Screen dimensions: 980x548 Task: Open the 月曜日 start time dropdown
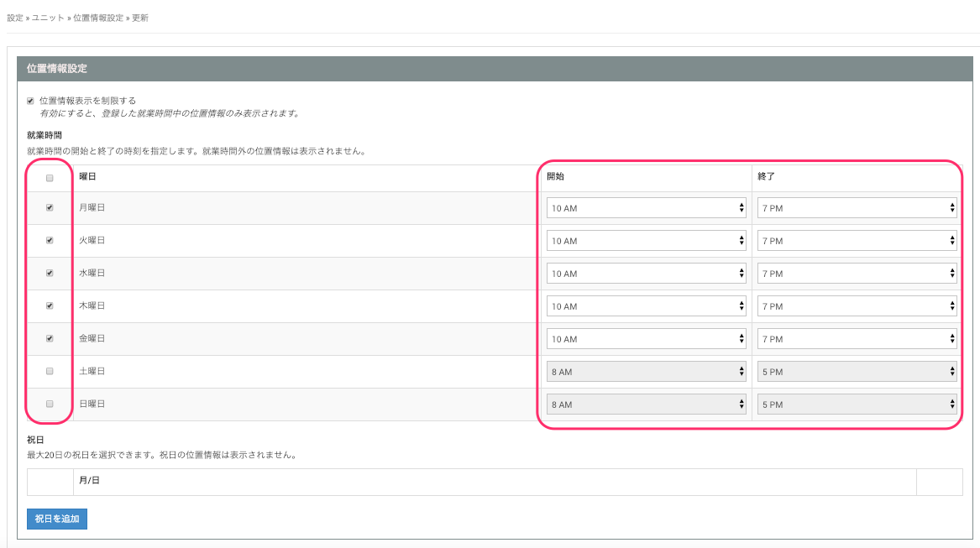646,208
